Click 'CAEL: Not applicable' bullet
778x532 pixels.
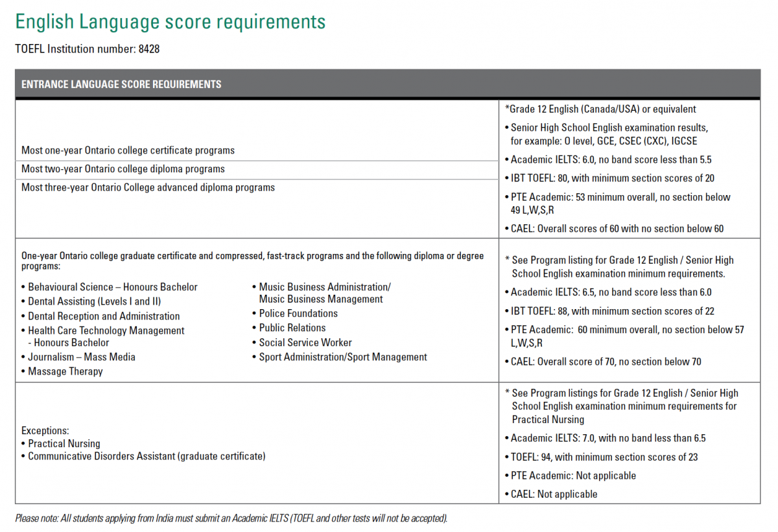point(551,494)
